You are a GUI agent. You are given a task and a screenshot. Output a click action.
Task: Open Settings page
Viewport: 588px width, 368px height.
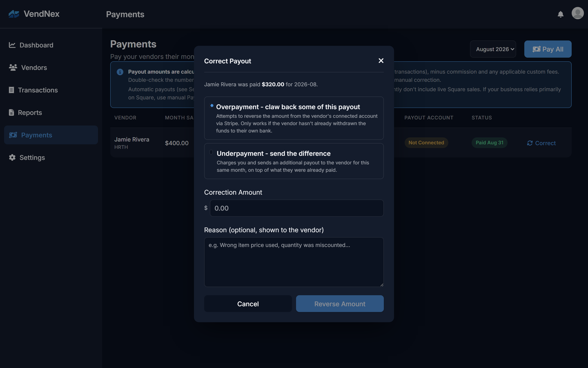click(x=51, y=157)
